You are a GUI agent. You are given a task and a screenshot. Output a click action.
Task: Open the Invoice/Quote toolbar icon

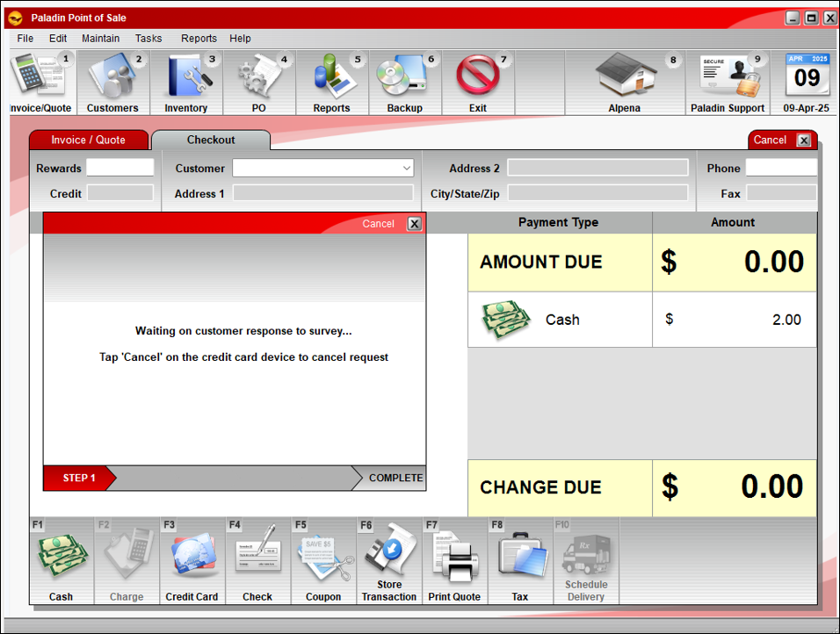(43, 83)
